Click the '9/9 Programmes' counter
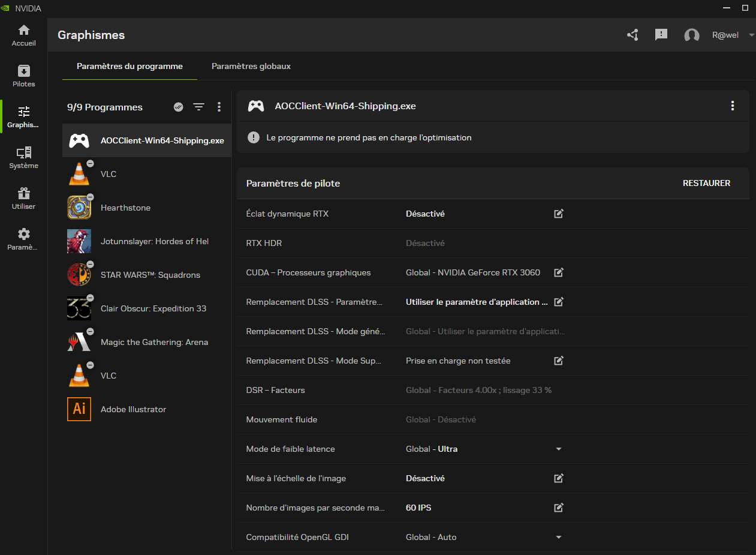This screenshot has width=756, height=555. point(105,107)
